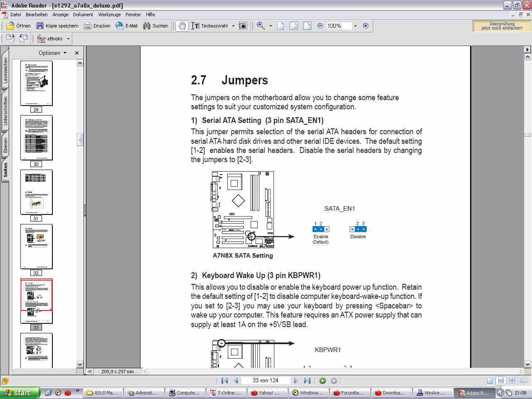Switch to Continuous page layout
This screenshot has width=532, height=399.
[501, 381]
